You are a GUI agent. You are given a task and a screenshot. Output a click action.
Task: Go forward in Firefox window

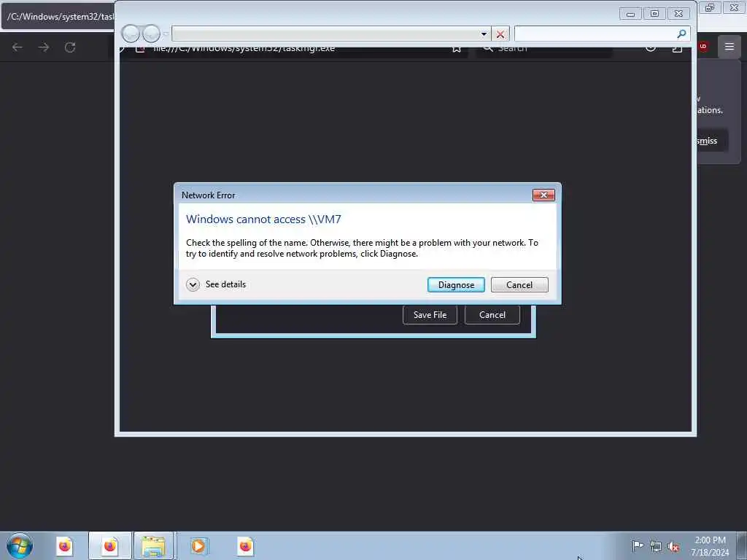pyautogui.click(x=44, y=47)
